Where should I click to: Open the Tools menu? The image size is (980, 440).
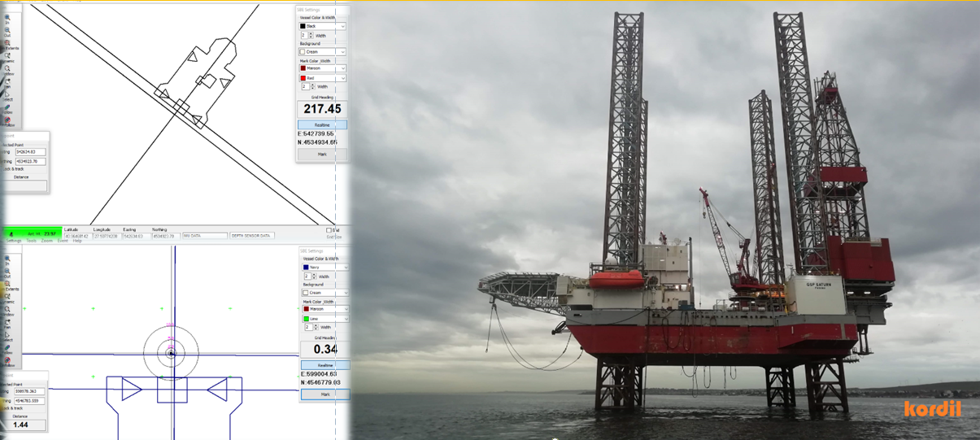click(31, 241)
